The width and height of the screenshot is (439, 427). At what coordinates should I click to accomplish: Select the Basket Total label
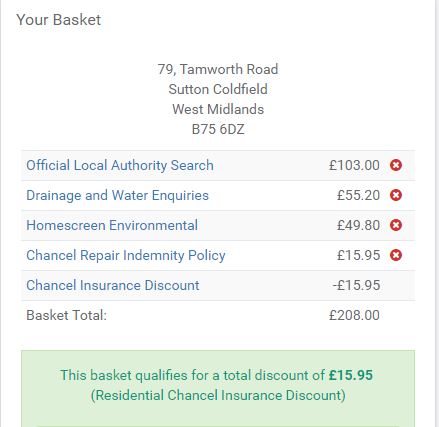66,315
